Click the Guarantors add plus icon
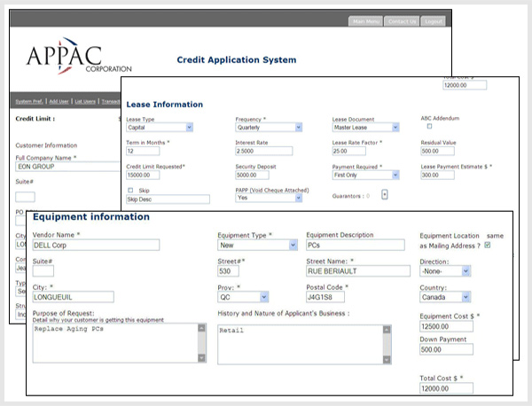Screen dimensions: 532x406 click(385, 195)
